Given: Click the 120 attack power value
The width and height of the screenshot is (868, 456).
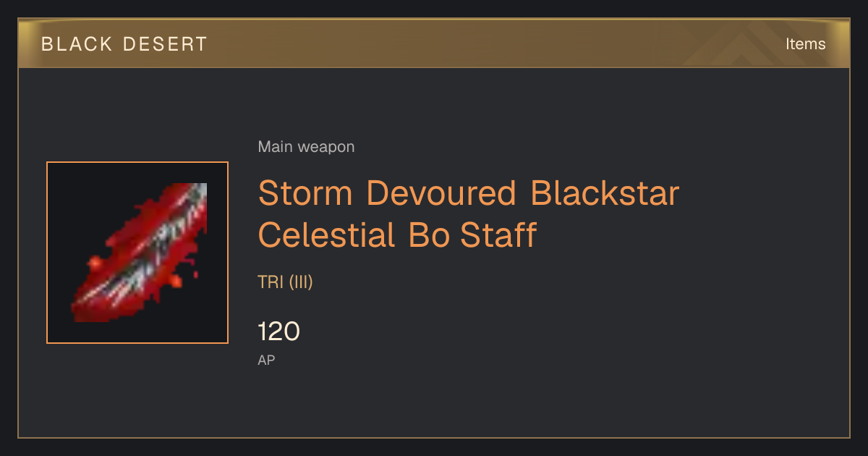Looking at the screenshot, I should [278, 332].
